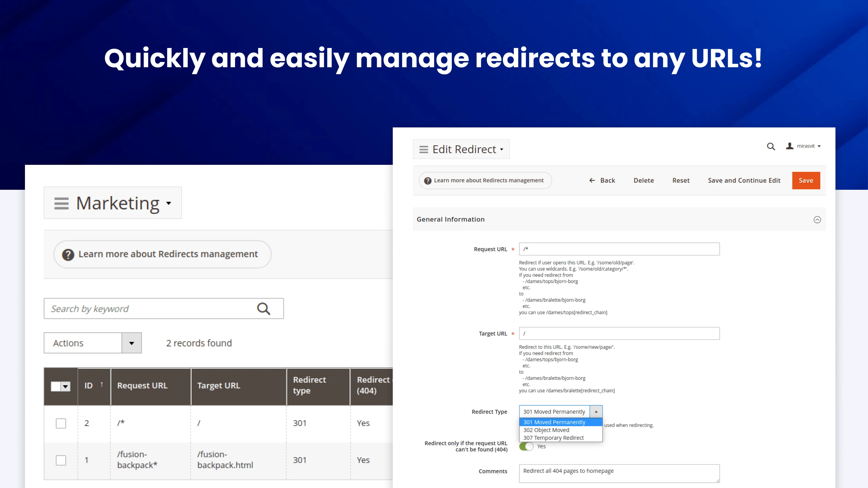Click Save and Continue Edit

pos(744,181)
